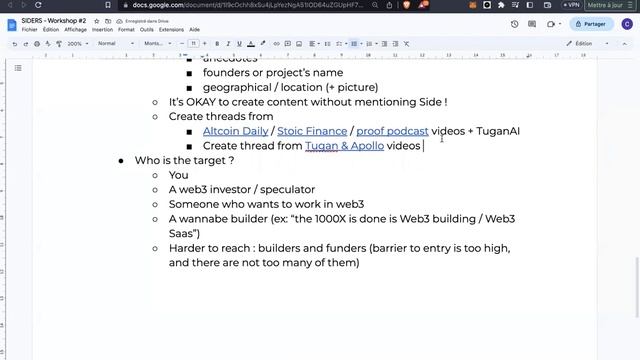Check the saved-to-Drive status
Screen dimensions: 640x360
tap(142, 21)
